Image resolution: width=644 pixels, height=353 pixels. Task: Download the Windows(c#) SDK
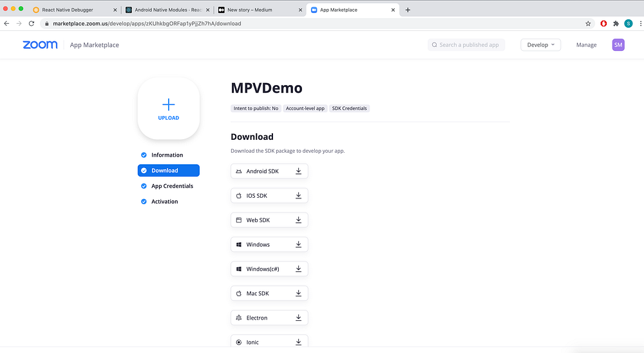pyautogui.click(x=269, y=269)
